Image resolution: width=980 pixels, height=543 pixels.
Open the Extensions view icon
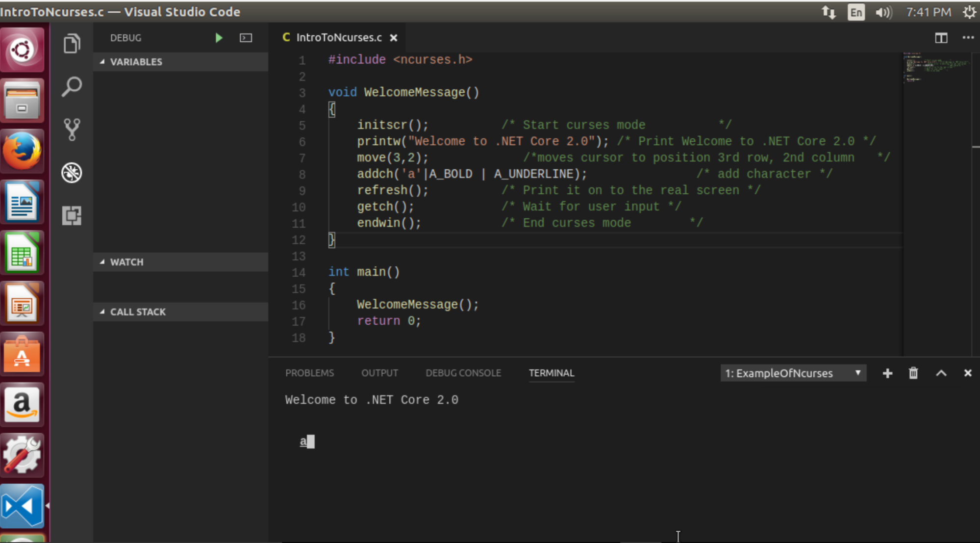(72, 215)
